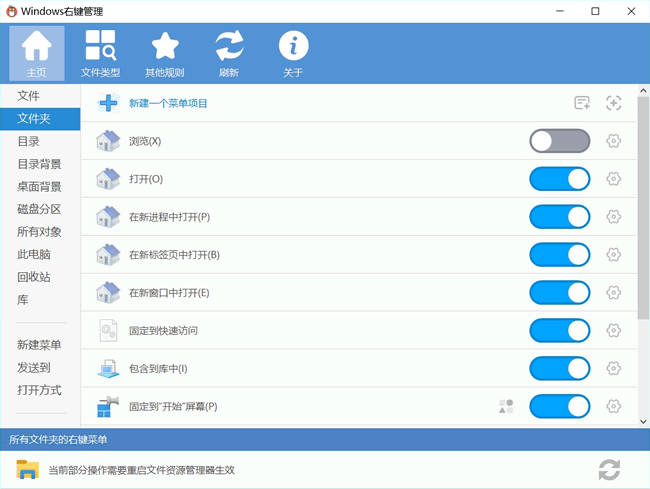Viewport: 650px width, 489px height.
Task: Click the vertical scrollbar thumb
Action: pos(643,208)
